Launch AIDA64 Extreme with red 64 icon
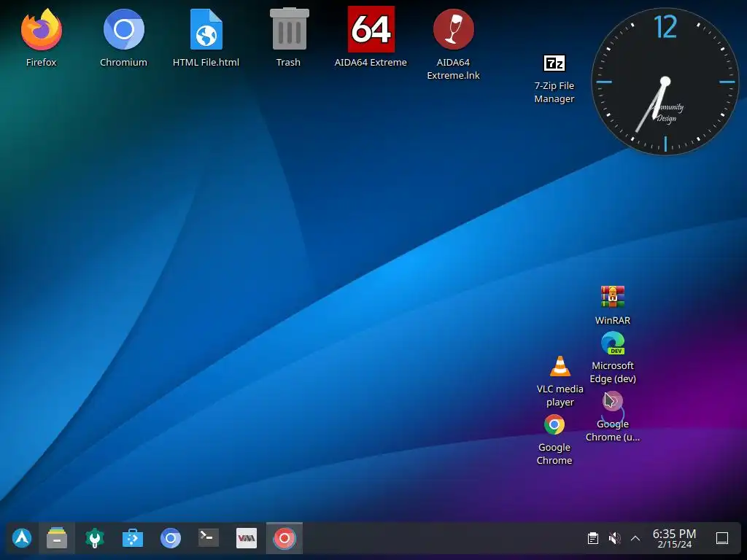747x560 pixels. pyautogui.click(x=371, y=29)
